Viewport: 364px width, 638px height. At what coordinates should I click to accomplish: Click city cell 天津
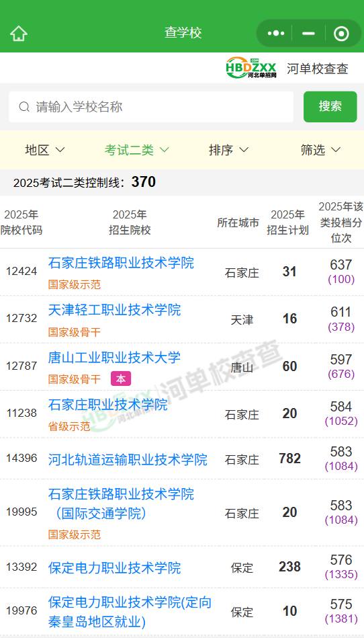[x=242, y=320]
